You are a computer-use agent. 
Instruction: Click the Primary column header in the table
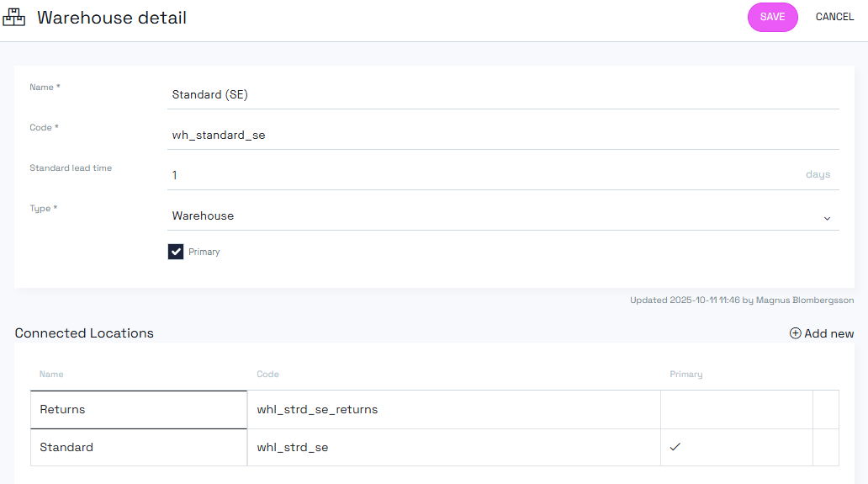(685, 374)
